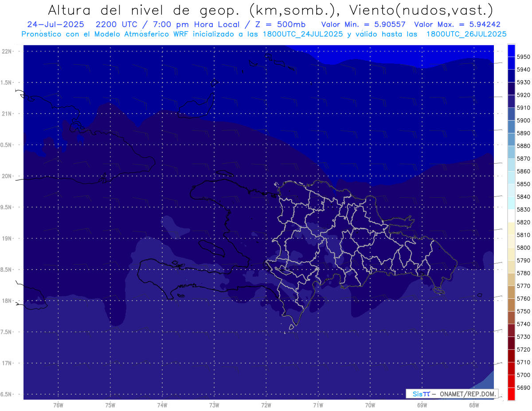This screenshot has width=532, height=411.
Task: Click the 70W longitude label
Action: coord(370,405)
